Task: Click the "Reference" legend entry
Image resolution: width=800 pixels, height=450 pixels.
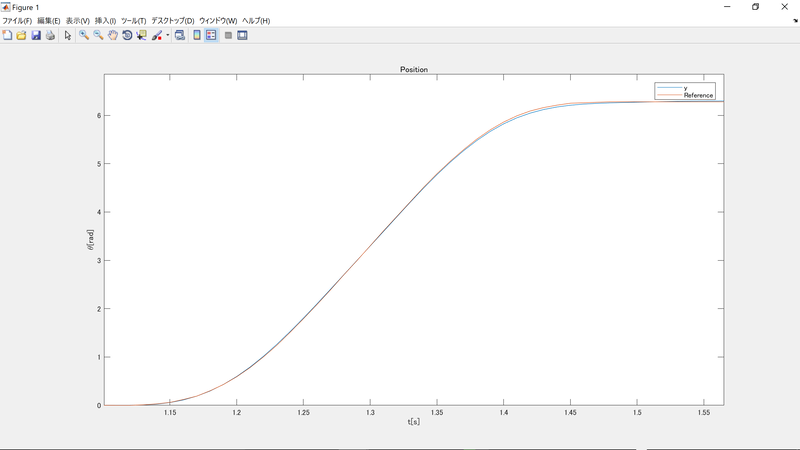Action: [698, 95]
